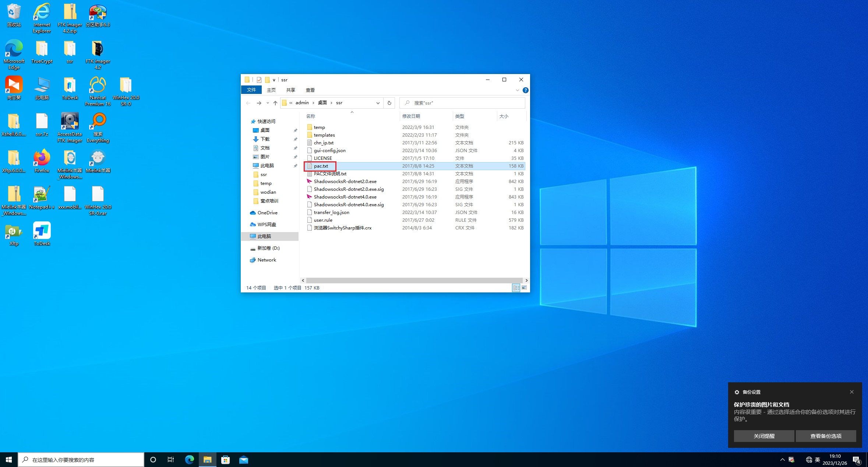Expand the ribbon with the chevron

tap(517, 90)
